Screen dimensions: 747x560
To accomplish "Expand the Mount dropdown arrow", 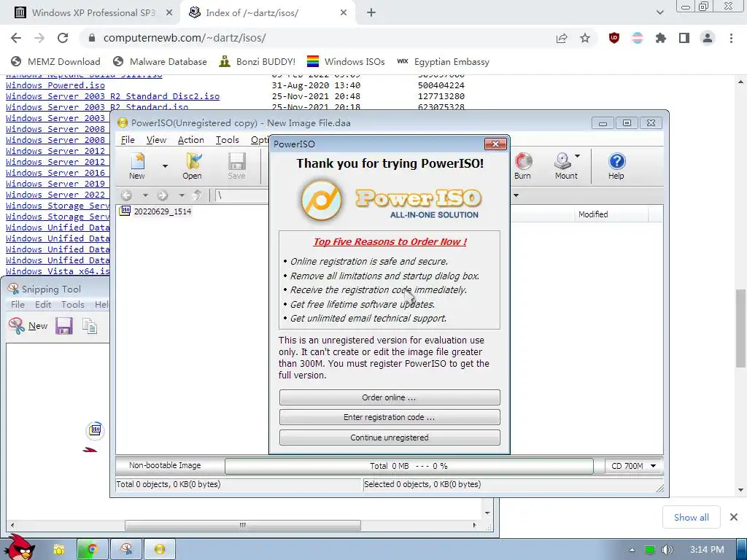I will 578,156.
